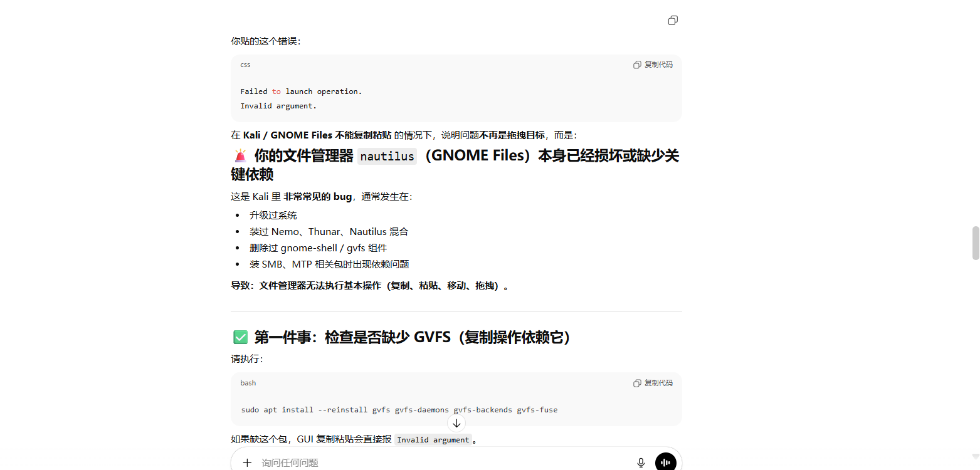This screenshot has height=470, width=980.
Task: Click the Failed to launch operation text
Action: (300, 91)
